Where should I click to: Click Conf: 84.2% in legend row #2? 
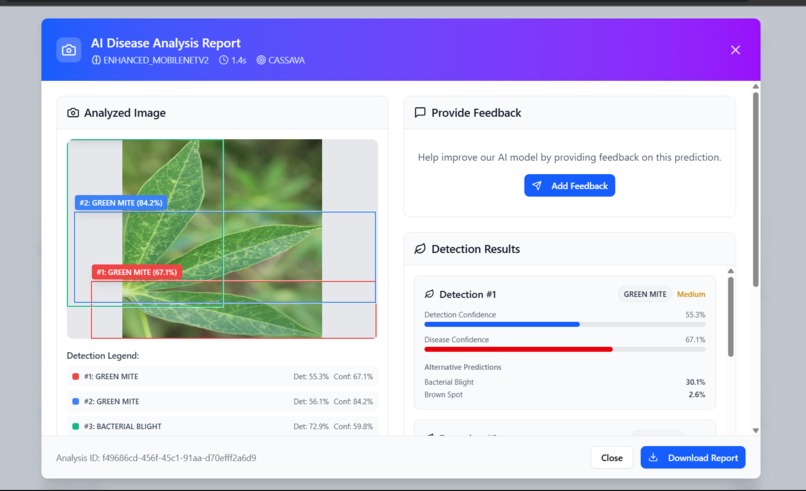(x=353, y=401)
